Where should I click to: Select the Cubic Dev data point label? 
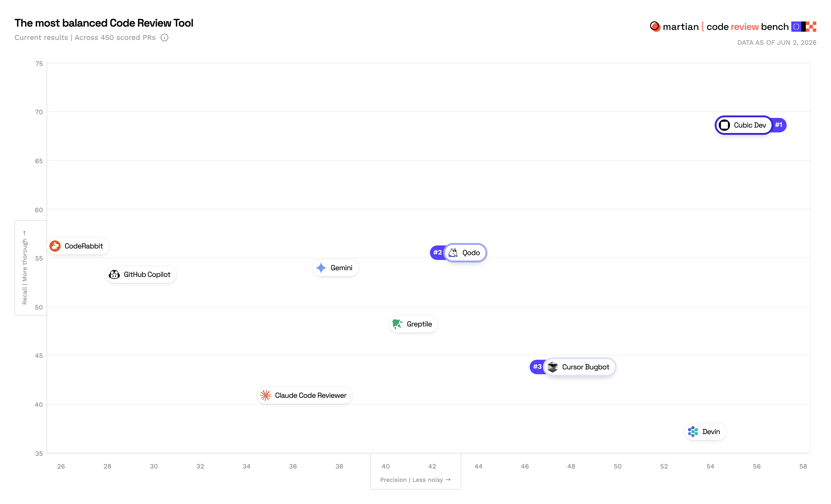click(x=744, y=125)
